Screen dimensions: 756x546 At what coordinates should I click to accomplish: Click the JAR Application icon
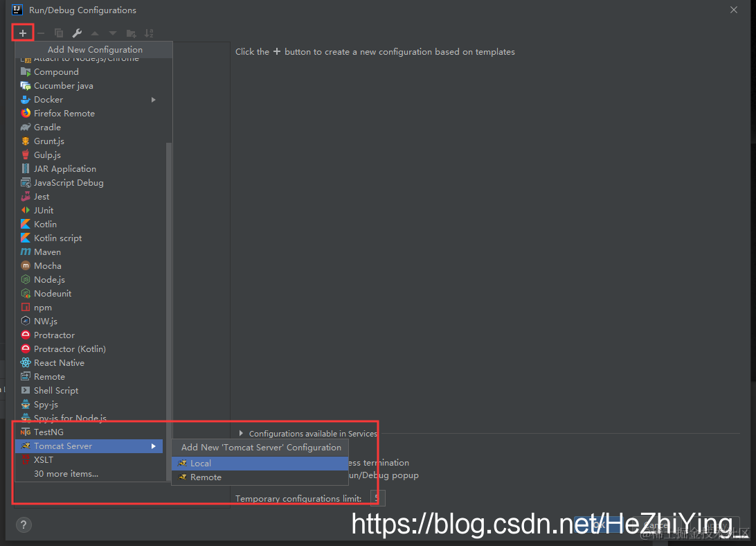pyautogui.click(x=26, y=169)
